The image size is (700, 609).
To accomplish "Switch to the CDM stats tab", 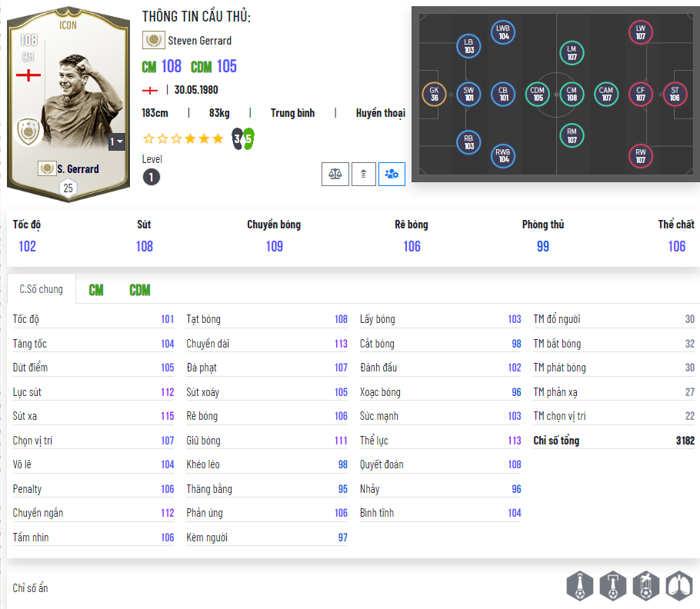I will click(140, 290).
